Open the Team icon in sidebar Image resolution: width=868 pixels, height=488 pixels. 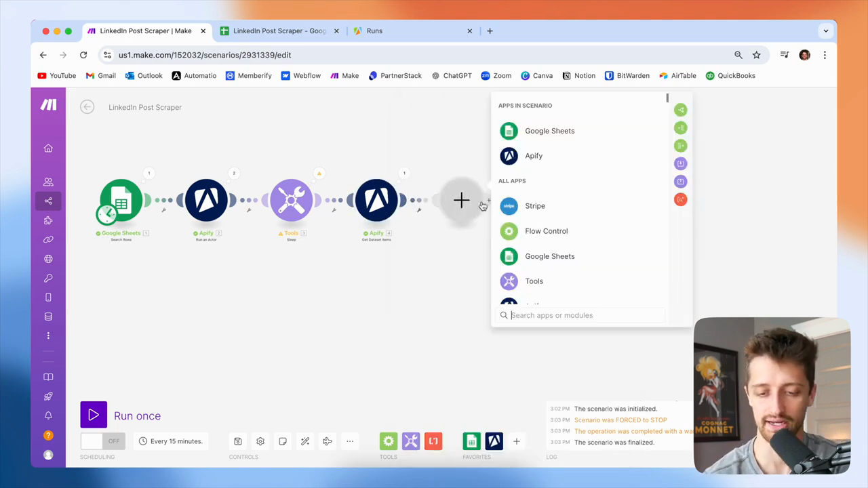(x=48, y=182)
